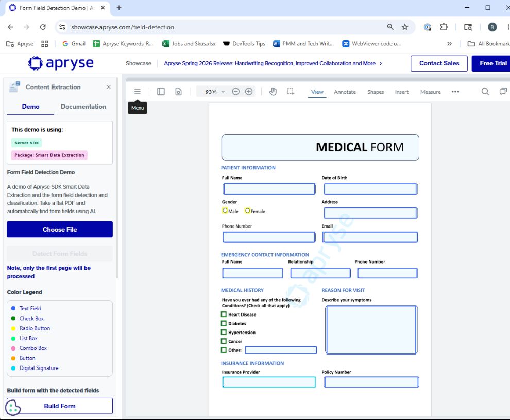Click the Choose File button

(x=60, y=229)
